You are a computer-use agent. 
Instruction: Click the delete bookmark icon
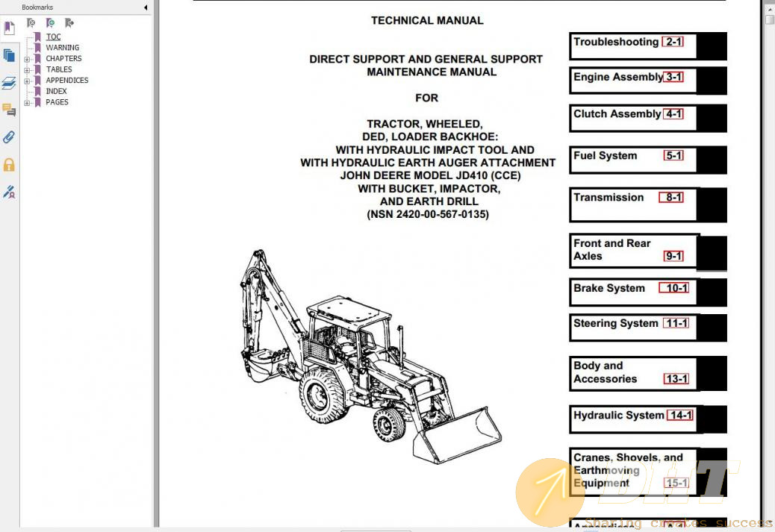pyautogui.click(x=31, y=22)
